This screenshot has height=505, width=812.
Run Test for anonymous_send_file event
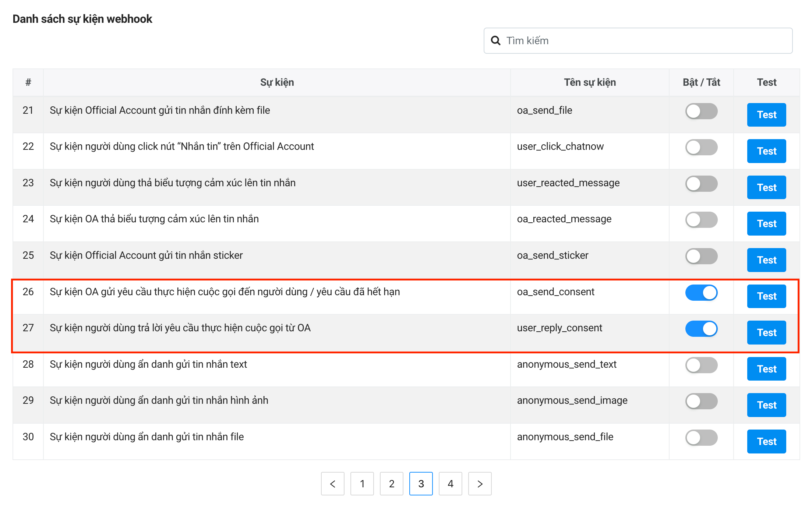(x=766, y=441)
